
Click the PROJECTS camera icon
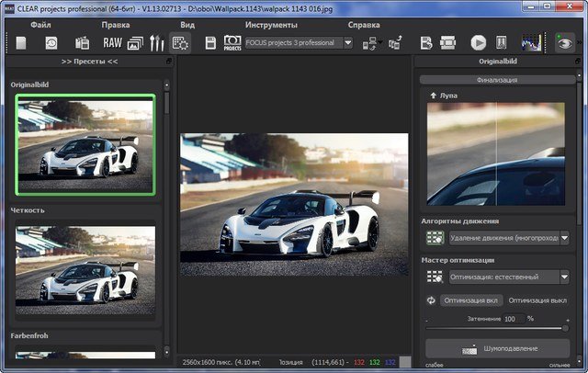coord(232,42)
